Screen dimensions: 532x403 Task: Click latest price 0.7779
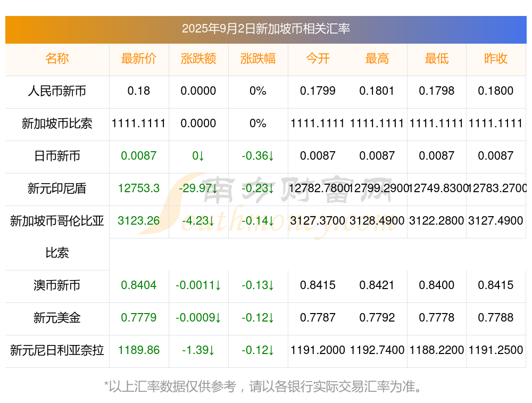tap(138, 318)
